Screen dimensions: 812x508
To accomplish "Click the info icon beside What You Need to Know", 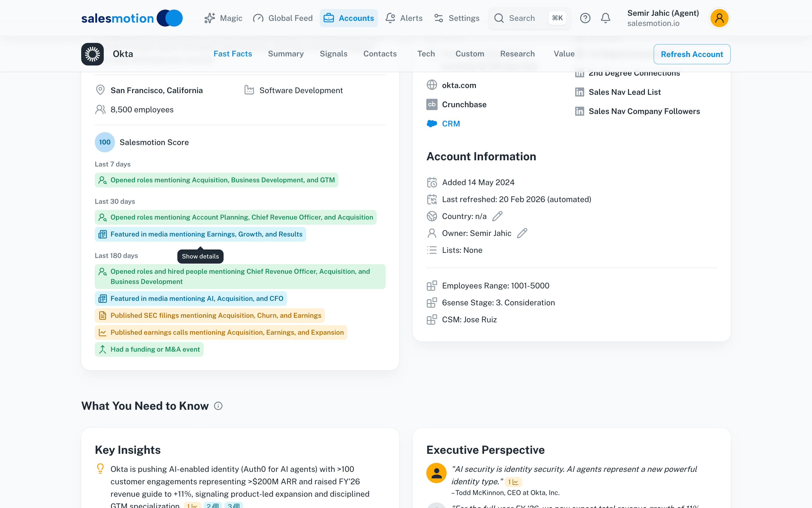I will point(218,406).
